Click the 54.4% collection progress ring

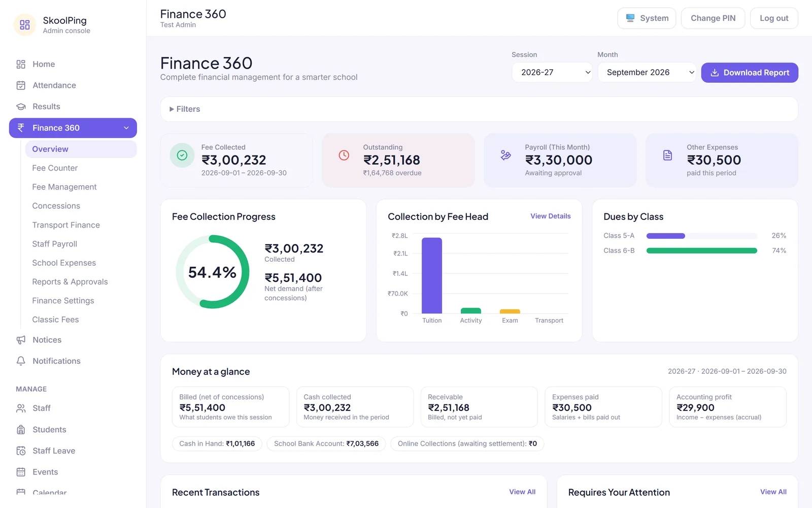213,272
